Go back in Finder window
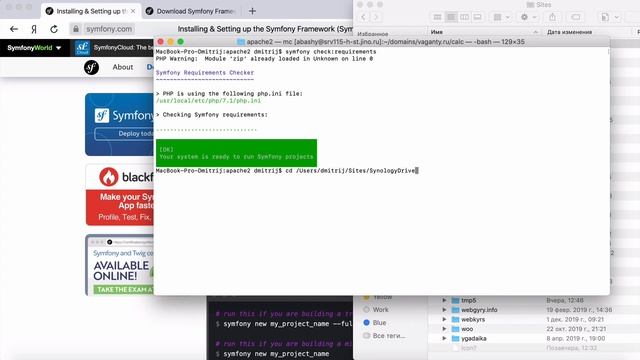Screen dimensions: 640x360 tap(363, 17)
